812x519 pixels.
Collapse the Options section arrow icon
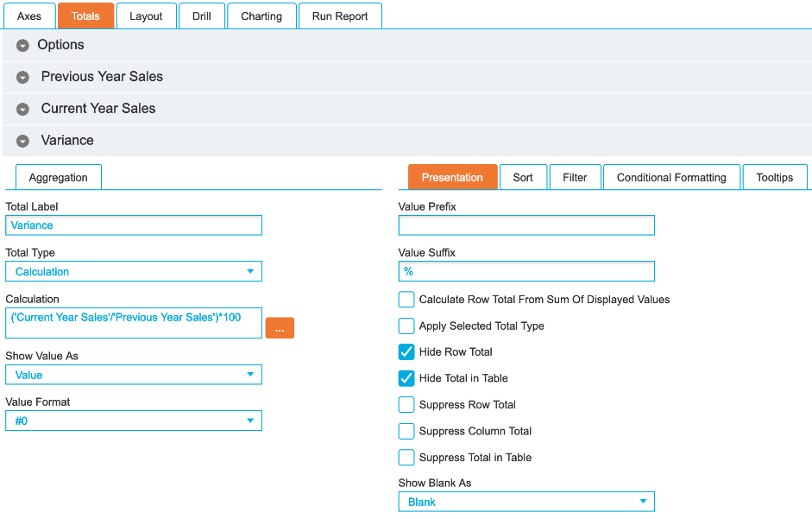tap(22, 45)
